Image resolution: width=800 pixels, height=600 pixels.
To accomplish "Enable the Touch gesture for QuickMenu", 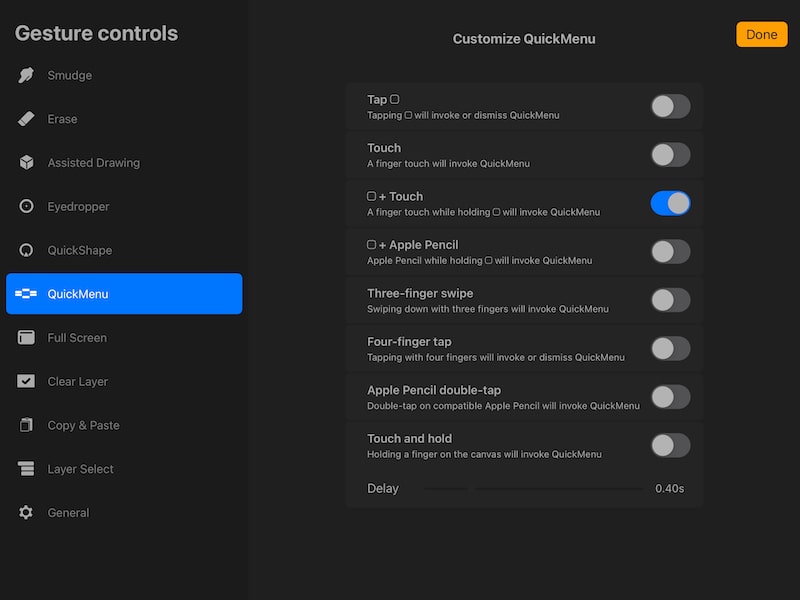I will (x=670, y=155).
